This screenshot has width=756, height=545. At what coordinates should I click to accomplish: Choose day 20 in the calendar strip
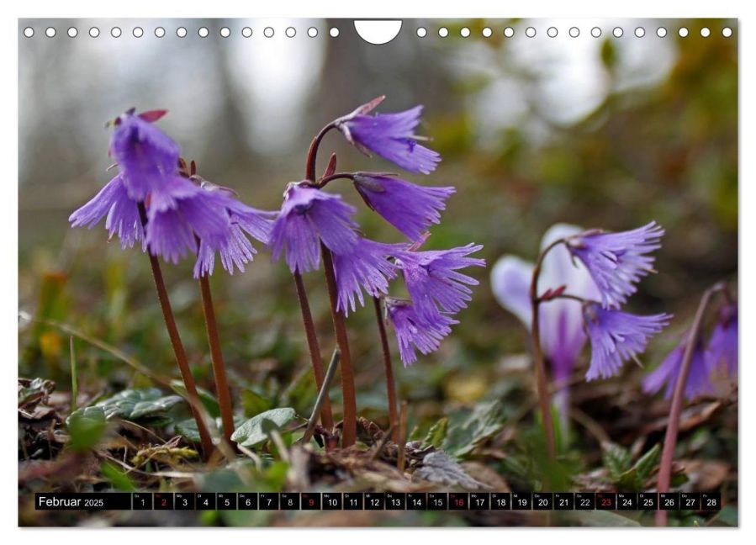pyautogui.click(x=542, y=502)
